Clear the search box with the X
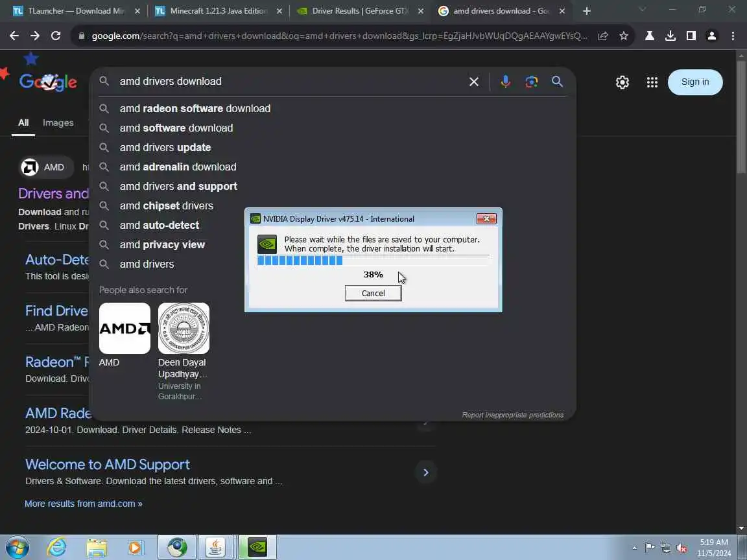 (x=473, y=82)
